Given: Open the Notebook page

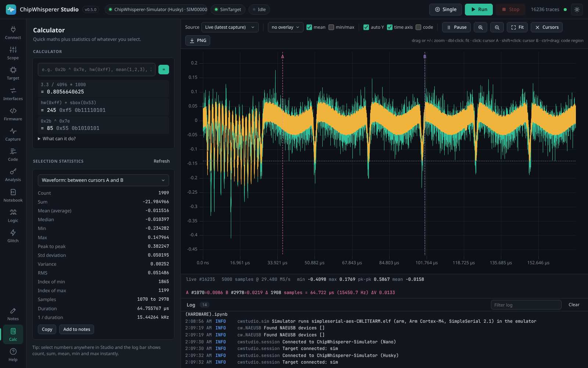Looking at the screenshot, I should pyautogui.click(x=13, y=195).
